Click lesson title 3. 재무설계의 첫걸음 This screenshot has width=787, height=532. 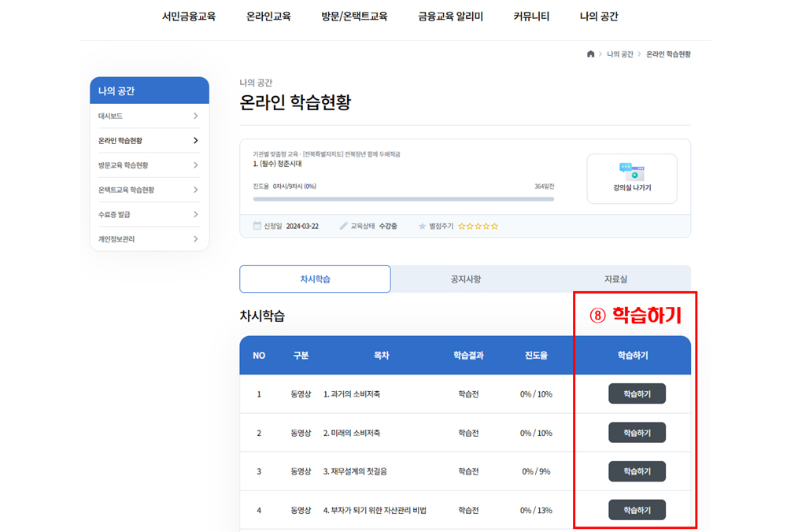(x=355, y=471)
